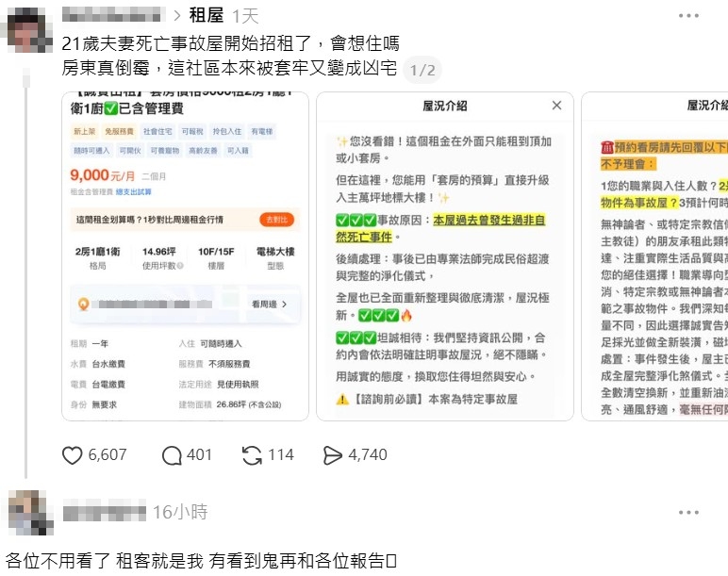728x576 pixels.
Task: Click the 9,000元/月 rent price
Action: click(103, 175)
